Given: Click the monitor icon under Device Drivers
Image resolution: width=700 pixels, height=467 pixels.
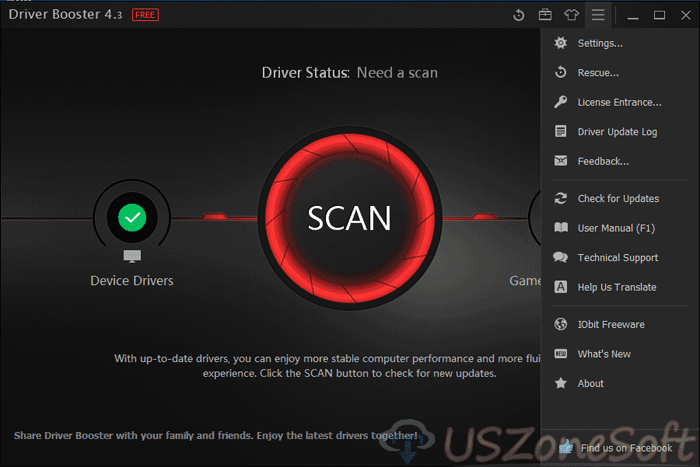Looking at the screenshot, I should 132,256.
